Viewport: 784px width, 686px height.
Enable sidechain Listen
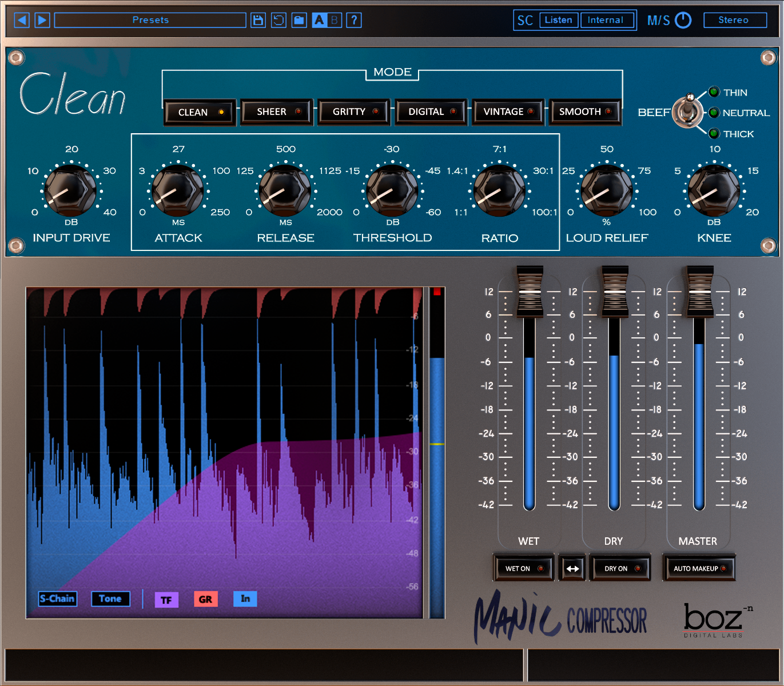(x=558, y=20)
